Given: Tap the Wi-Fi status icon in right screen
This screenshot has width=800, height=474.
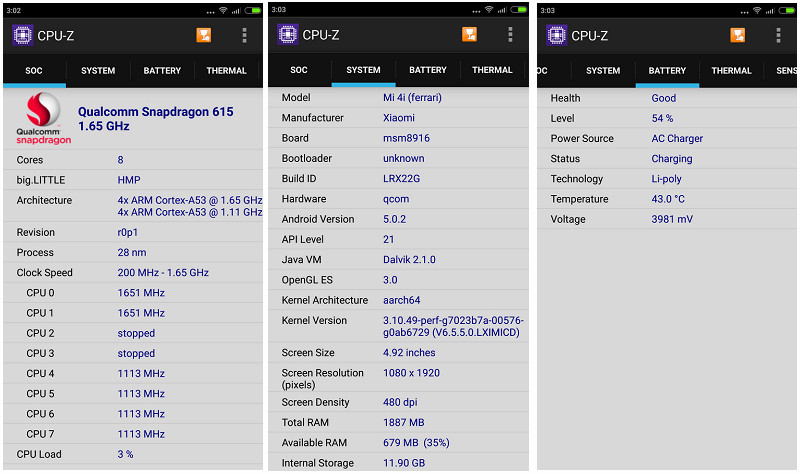Looking at the screenshot, I should [757, 10].
